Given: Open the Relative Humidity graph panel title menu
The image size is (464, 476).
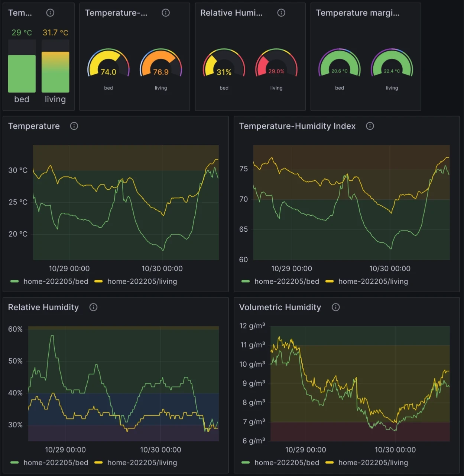Looking at the screenshot, I should [43, 307].
